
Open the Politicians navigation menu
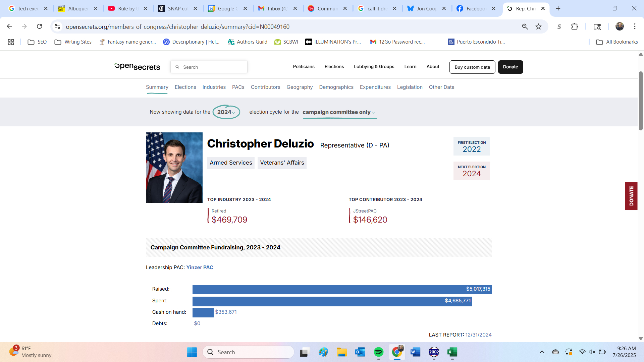304,67
